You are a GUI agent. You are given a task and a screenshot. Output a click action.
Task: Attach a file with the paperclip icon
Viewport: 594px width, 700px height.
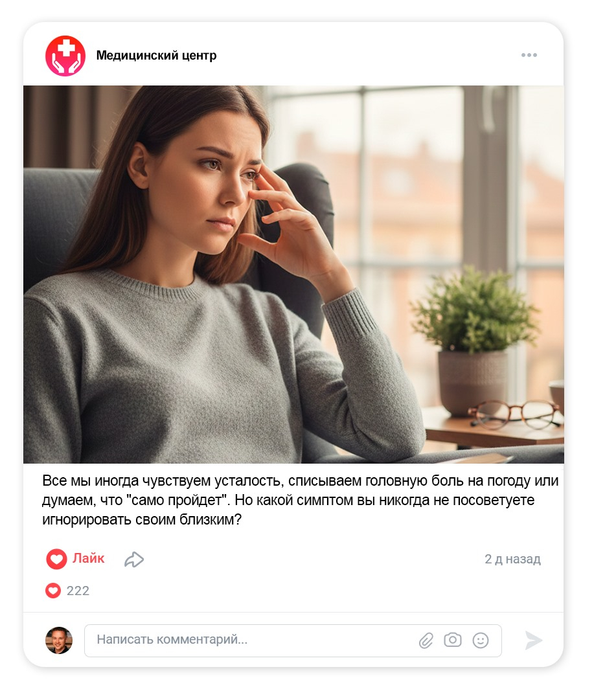426,640
